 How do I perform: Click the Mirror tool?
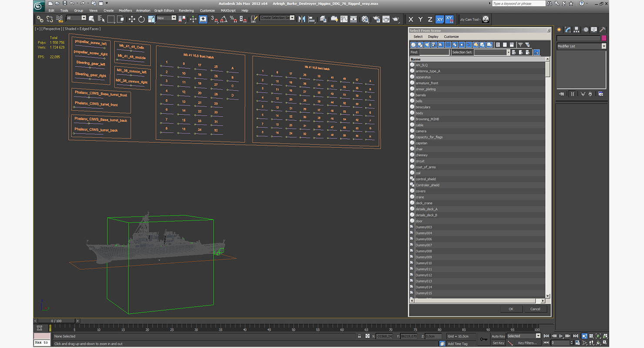(x=302, y=19)
